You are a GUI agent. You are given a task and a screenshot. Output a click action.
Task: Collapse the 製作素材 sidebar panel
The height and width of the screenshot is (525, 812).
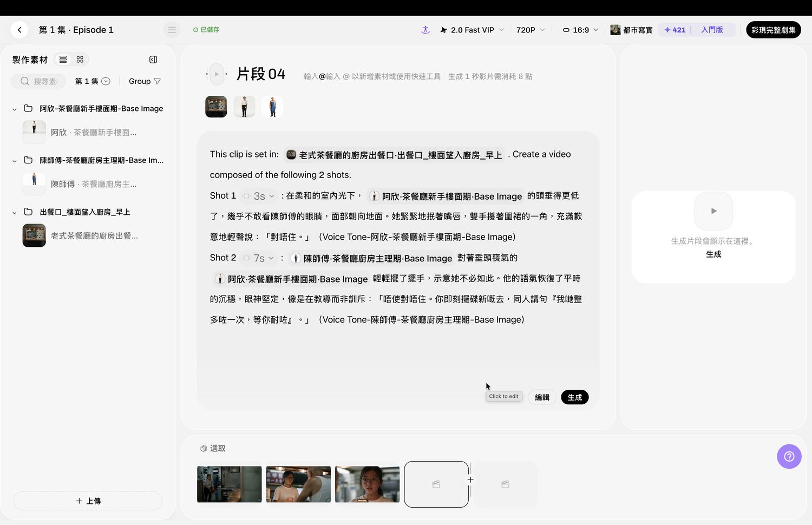click(x=153, y=60)
